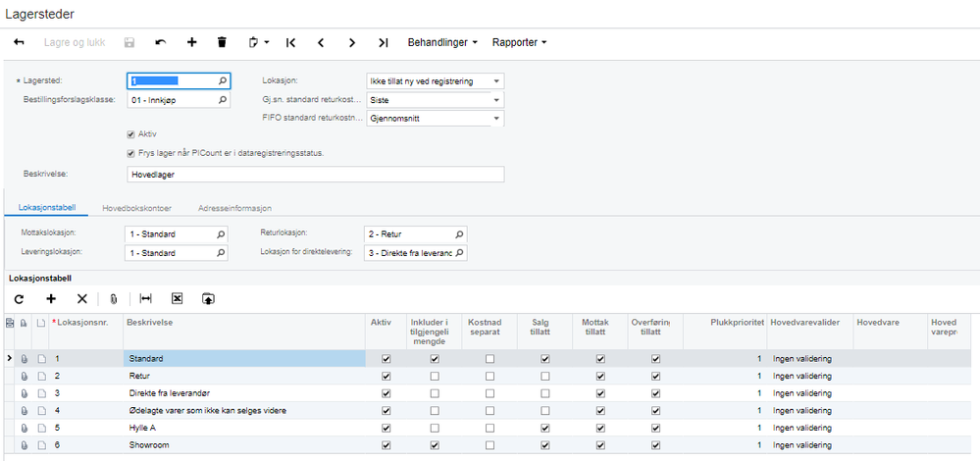Open the clipboard copy-paste menu icon
This screenshot has width=980, height=461.
point(258,42)
